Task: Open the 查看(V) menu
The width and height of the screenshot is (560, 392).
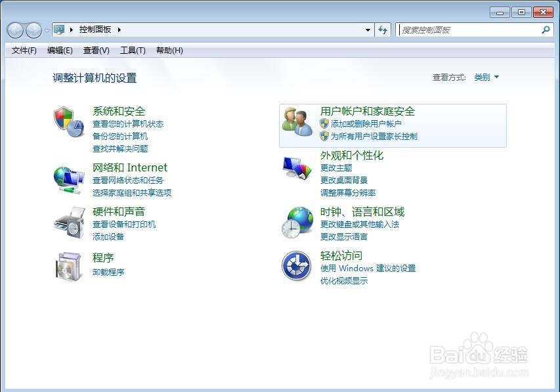Action: coord(96,51)
